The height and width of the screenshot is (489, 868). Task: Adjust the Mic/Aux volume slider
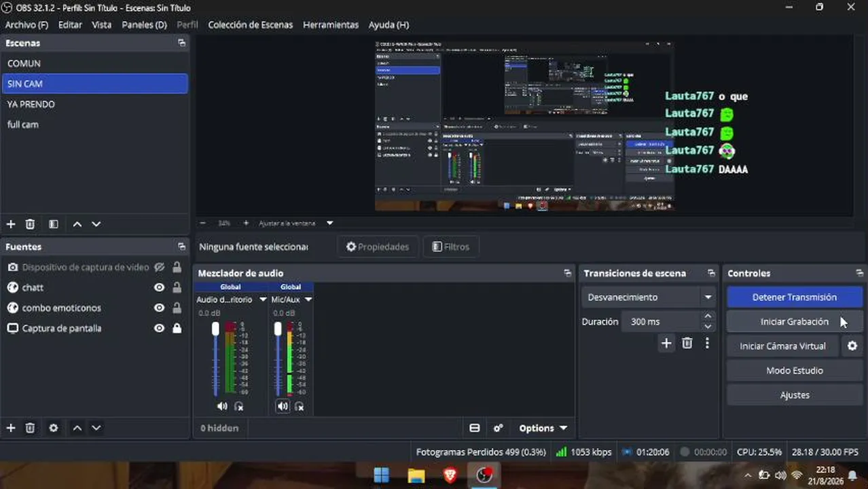click(278, 329)
